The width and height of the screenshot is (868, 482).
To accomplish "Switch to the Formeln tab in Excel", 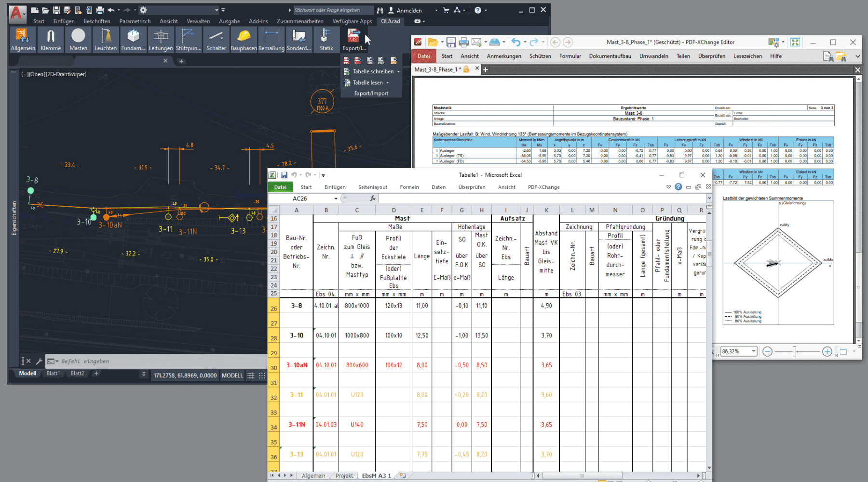I will (409, 187).
